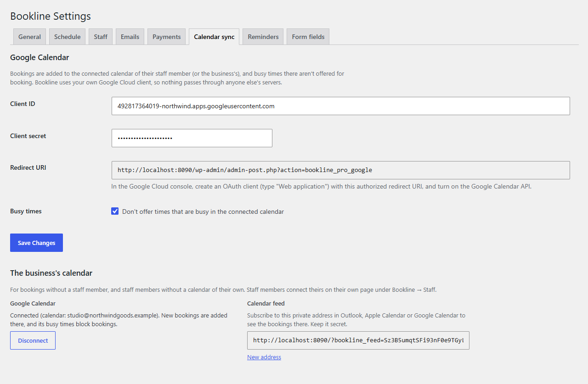Switch to the Form fields tab
Viewport: 588px width, 384px height.
pos(308,37)
